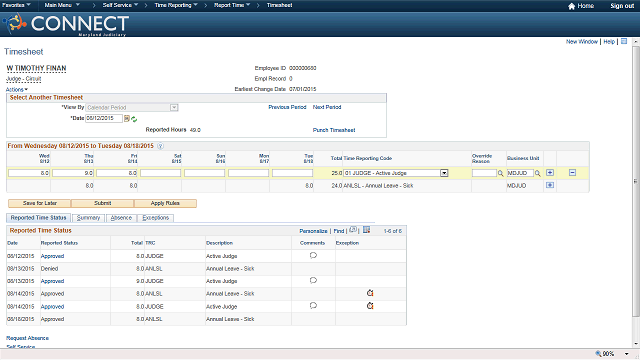
Task: Click the W TIMOTHY FINAN name link
Action: [36, 68]
